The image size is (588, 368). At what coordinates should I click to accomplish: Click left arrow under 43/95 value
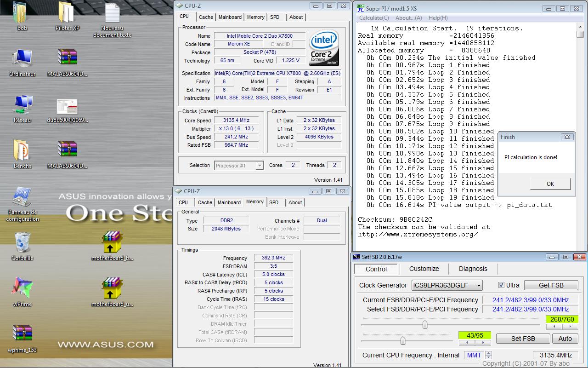pos(466,343)
